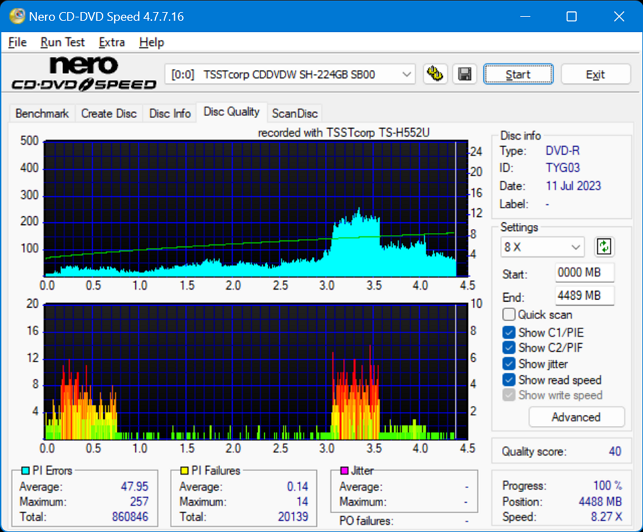The image size is (643, 532).
Task: Expand the drive selection dropdown
Action: click(x=406, y=75)
